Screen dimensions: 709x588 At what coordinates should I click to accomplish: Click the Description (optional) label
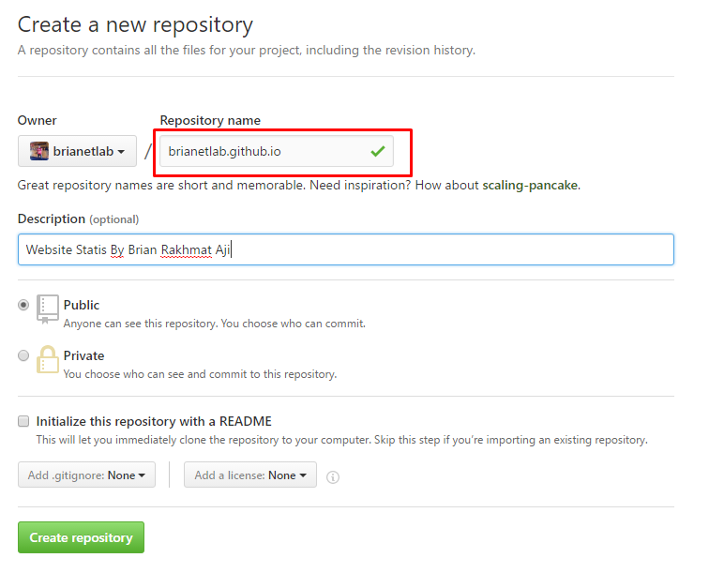click(x=78, y=219)
